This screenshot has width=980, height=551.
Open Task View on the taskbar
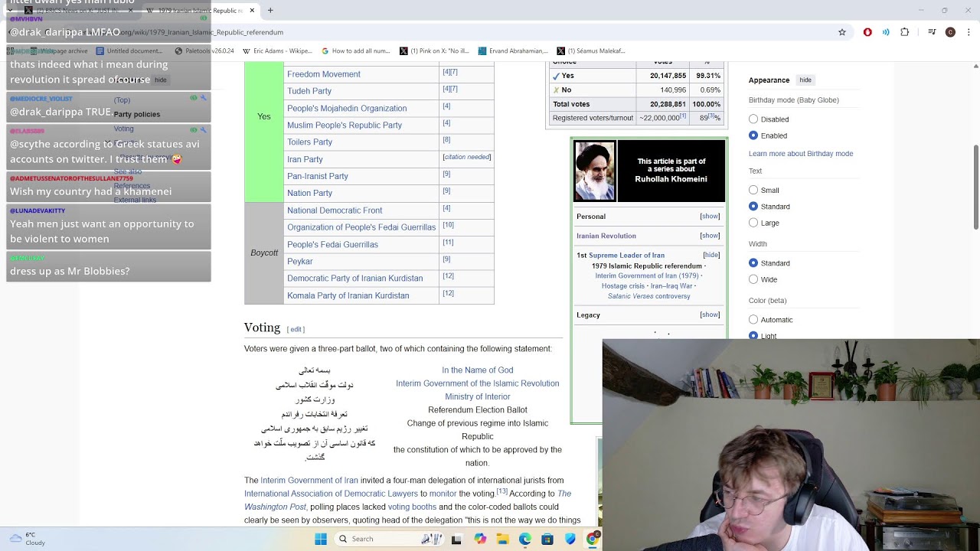click(x=456, y=539)
